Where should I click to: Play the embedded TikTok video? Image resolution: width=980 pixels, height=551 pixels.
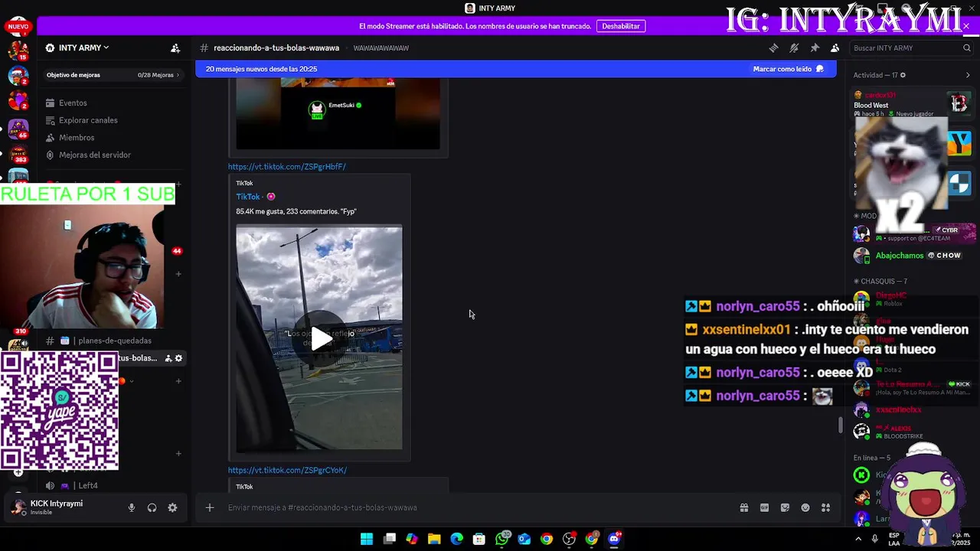[319, 338]
